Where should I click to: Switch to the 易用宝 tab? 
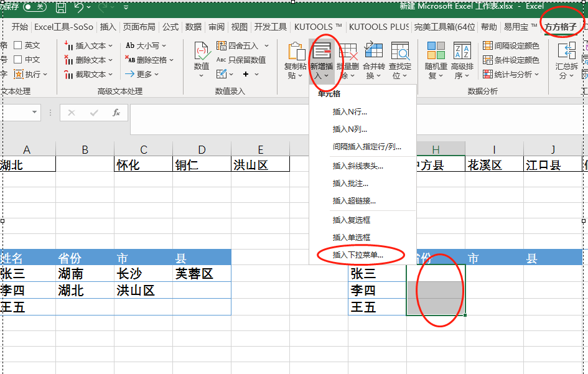click(520, 27)
